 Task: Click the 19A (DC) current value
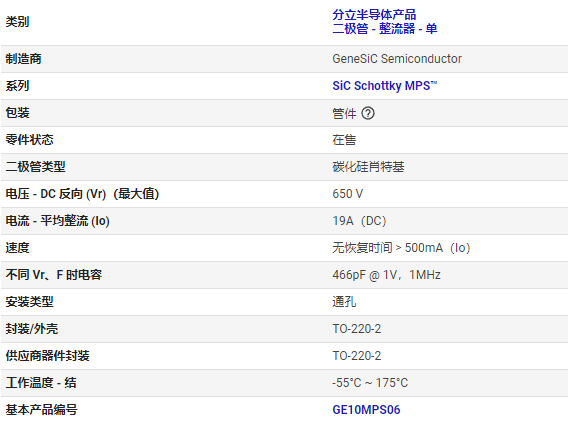click(359, 221)
